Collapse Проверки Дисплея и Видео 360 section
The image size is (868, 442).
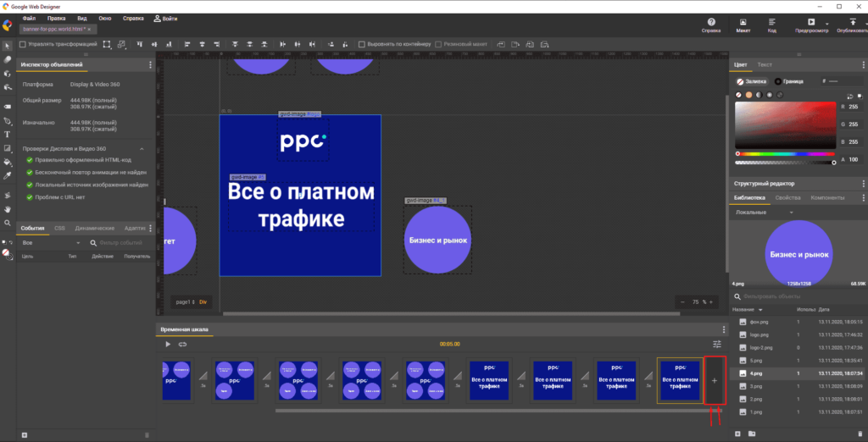coord(142,148)
